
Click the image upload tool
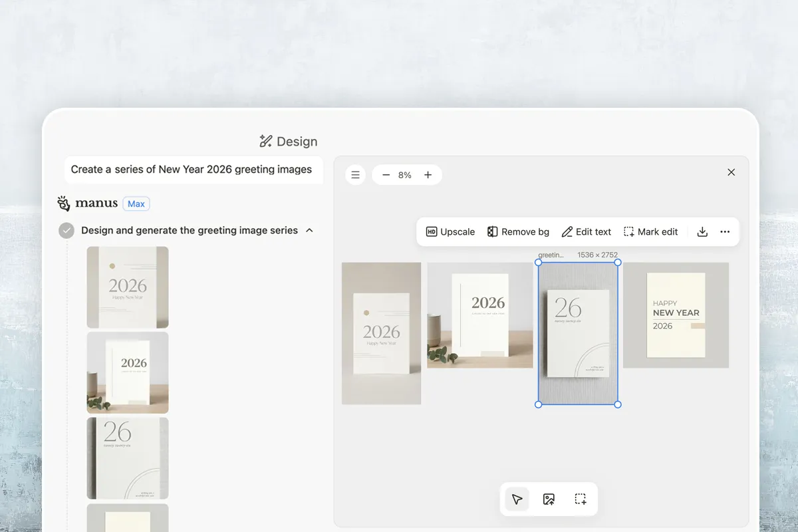click(x=549, y=499)
